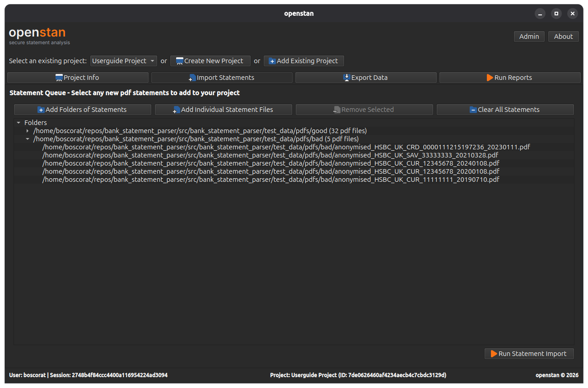Click the file-plus icon on Add Individual Statement Files
The width and height of the screenshot is (588, 388).
177,110
